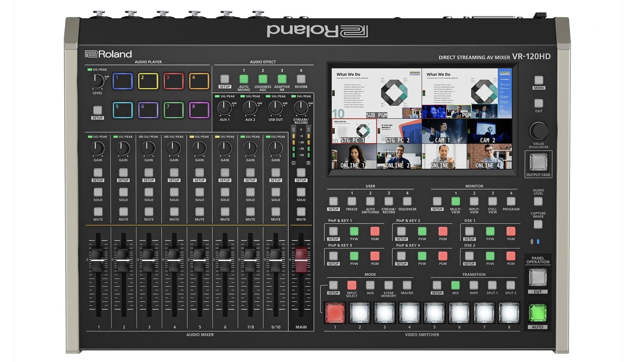This screenshot has width=644, height=362.
Task: Solo audio mixer channel 2
Action: tap(123, 192)
